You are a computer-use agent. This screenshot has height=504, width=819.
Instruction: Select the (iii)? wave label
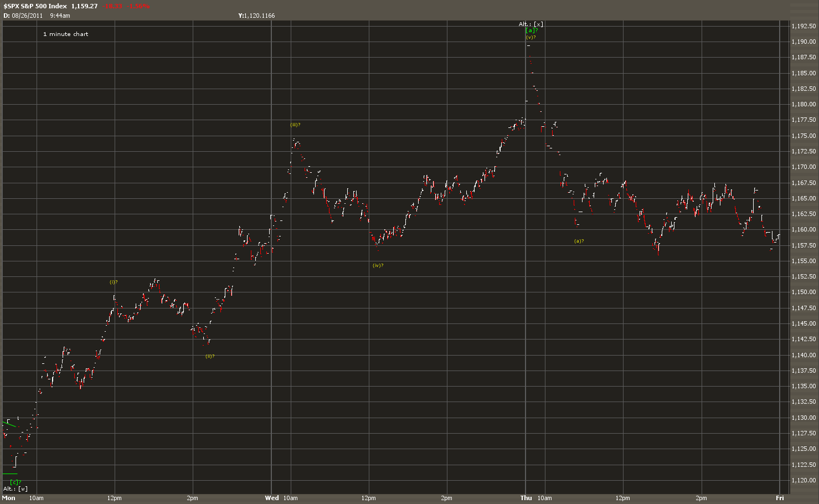(x=295, y=125)
